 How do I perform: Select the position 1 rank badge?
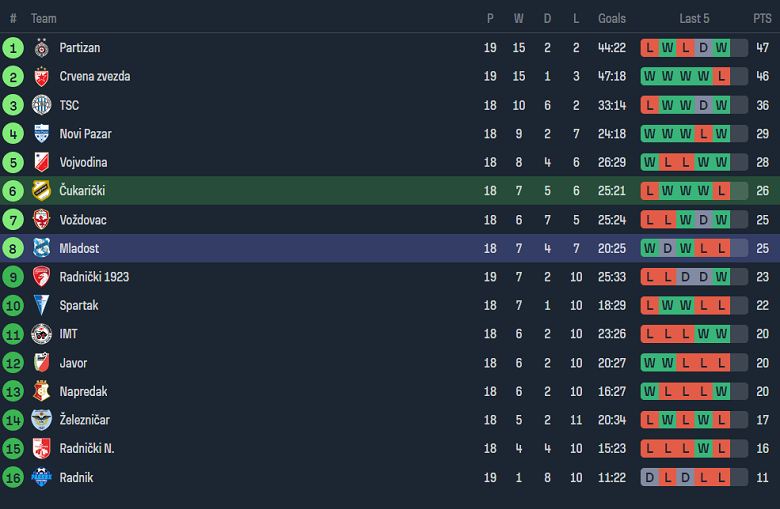coord(13,48)
